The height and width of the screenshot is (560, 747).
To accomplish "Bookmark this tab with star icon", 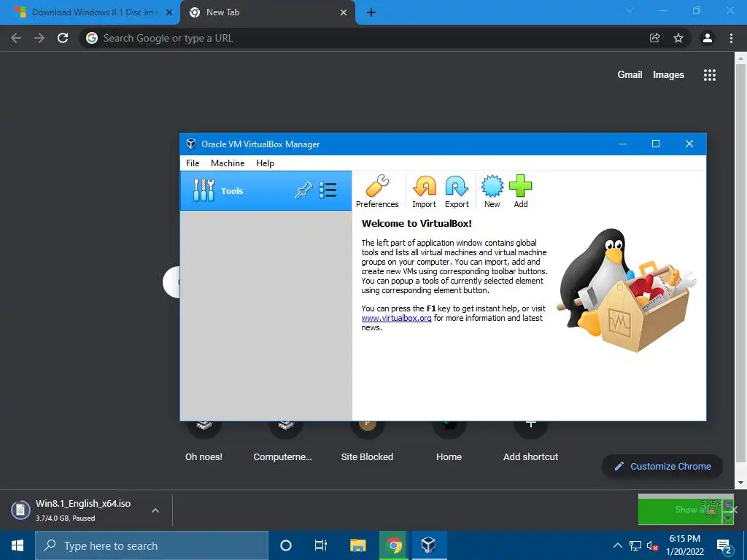I will (x=678, y=38).
